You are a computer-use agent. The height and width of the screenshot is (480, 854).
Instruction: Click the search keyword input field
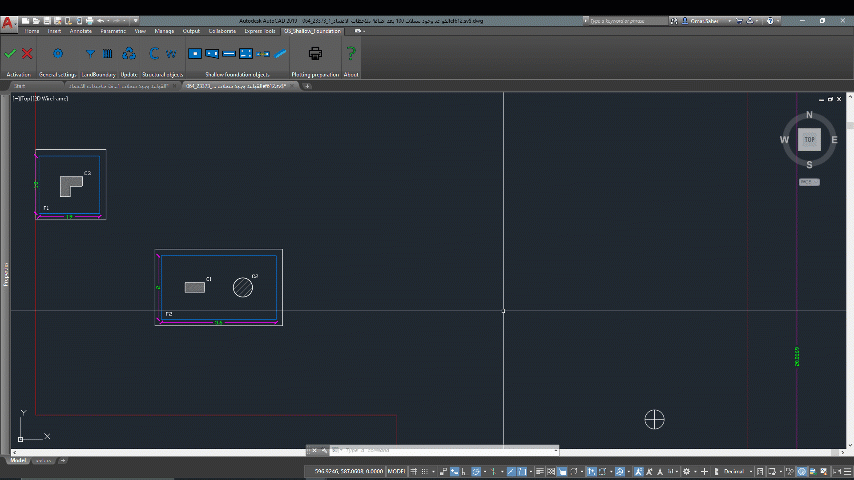tap(628, 21)
